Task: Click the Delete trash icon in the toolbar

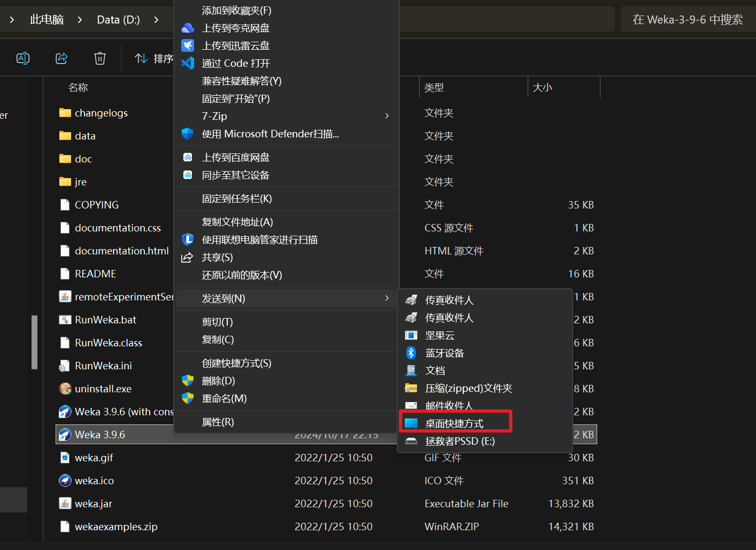Action: point(100,58)
